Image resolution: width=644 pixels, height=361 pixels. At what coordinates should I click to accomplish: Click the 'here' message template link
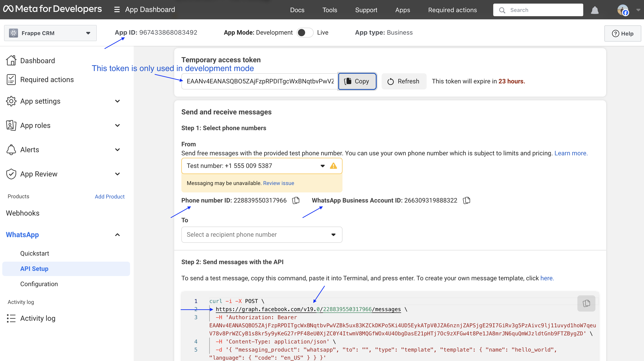tap(547, 278)
